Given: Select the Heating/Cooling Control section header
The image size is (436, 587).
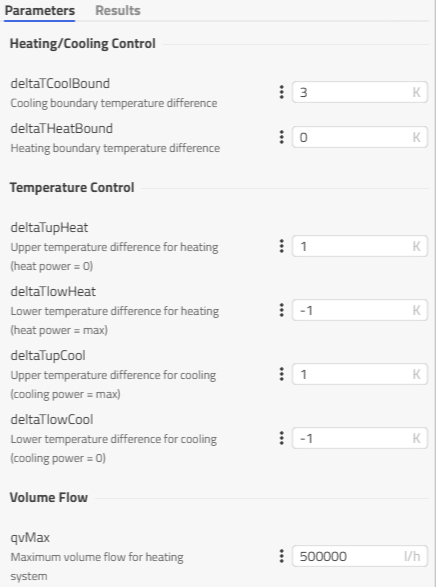Looking at the screenshot, I should point(82,43).
